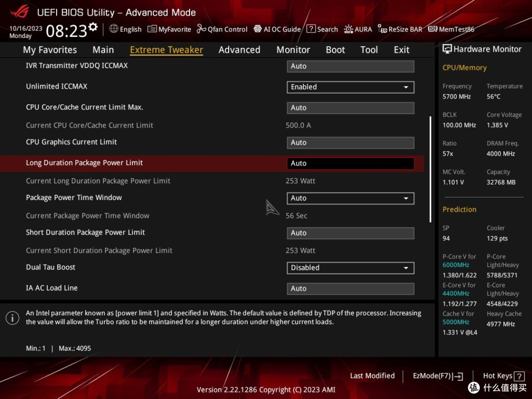This screenshot has height=399, width=532.
Task: Click Short Duration Package Power Limit field
Action: [351, 233]
